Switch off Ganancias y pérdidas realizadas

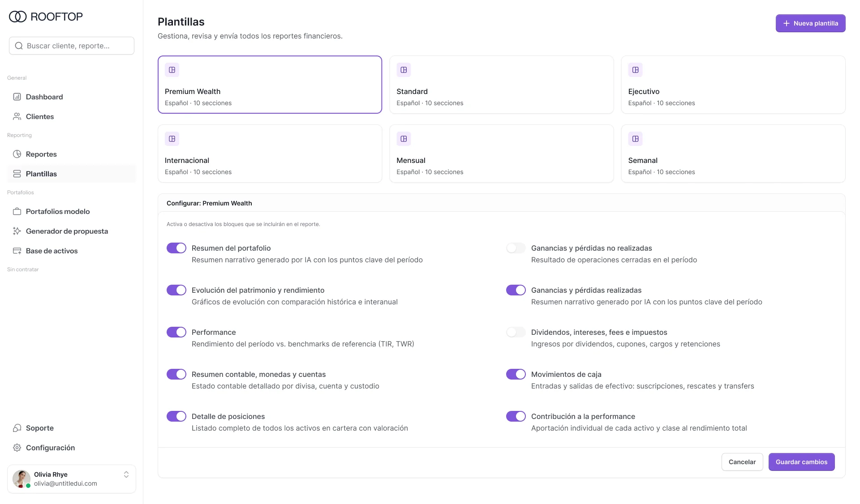click(x=516, y=290)
